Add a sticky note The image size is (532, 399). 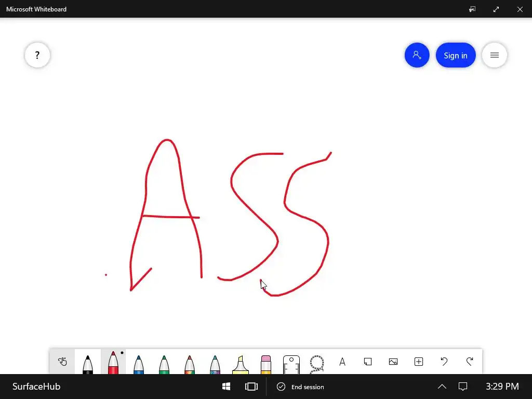(x=368, y=362)
